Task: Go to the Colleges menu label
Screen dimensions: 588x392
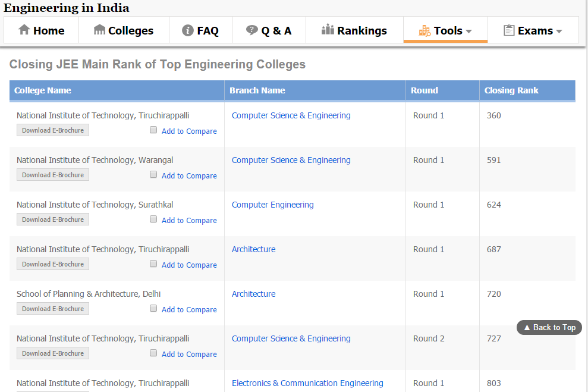Action: coord(131,31)
